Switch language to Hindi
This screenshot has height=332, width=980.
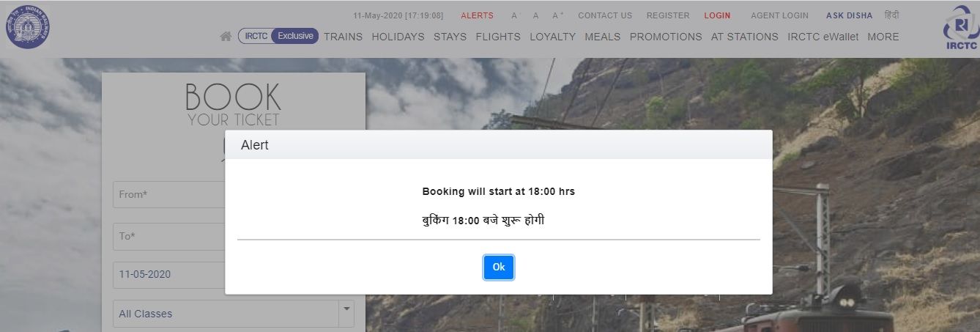click(891, 15)
